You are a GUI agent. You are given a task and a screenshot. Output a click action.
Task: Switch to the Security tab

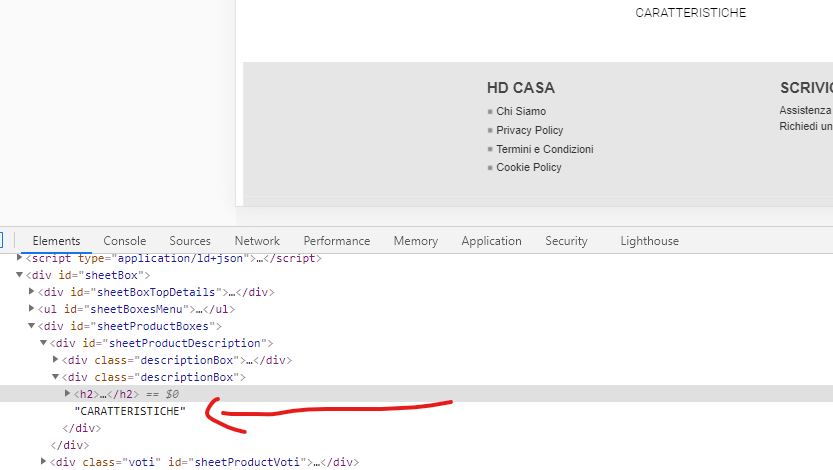point(566,241)
